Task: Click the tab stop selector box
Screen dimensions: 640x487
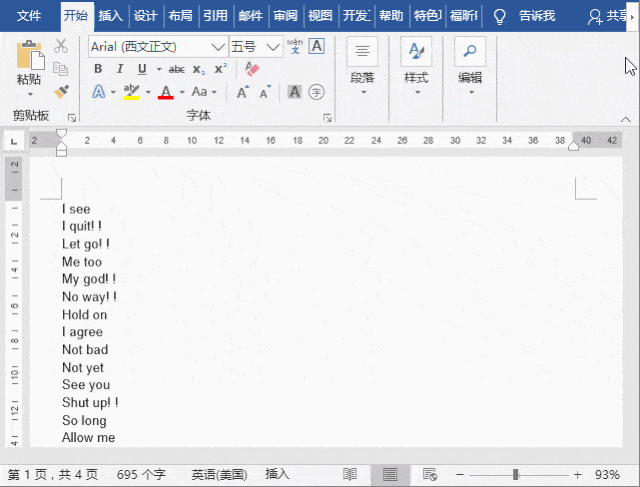Action: 14,142
